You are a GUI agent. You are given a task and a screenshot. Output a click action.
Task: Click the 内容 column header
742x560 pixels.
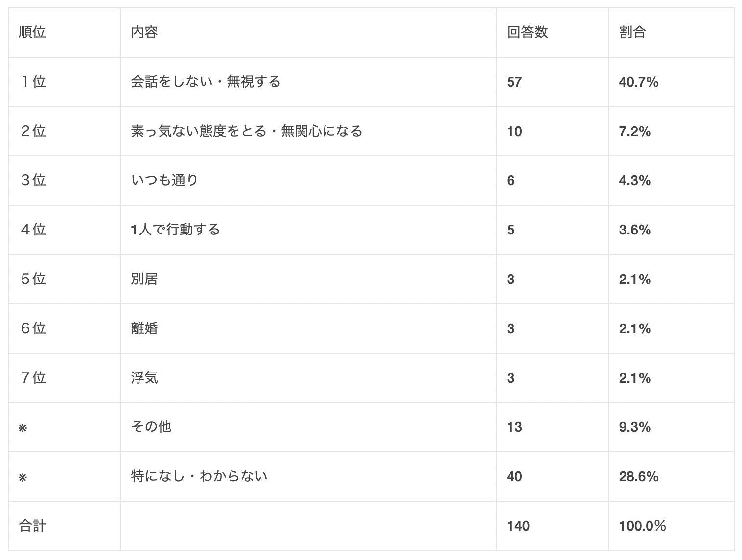coord(144,32)
